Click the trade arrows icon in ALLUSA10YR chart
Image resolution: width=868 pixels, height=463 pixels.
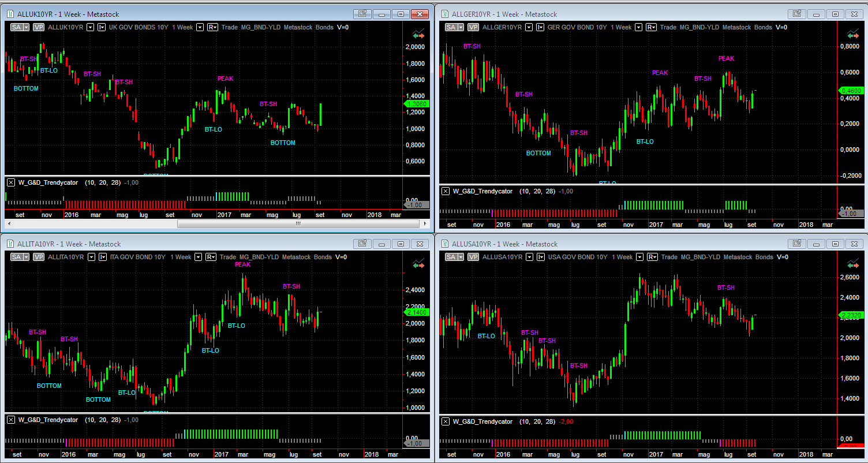[854, 264]
